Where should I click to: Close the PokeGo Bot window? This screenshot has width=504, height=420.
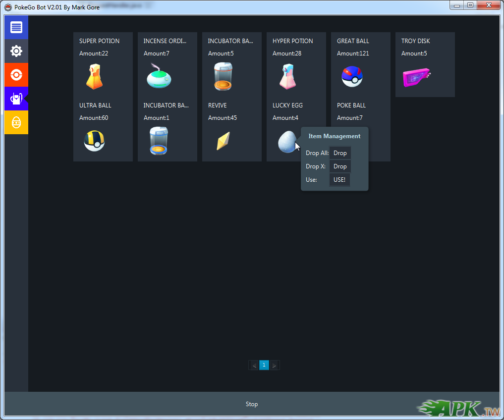pos(489,5)
